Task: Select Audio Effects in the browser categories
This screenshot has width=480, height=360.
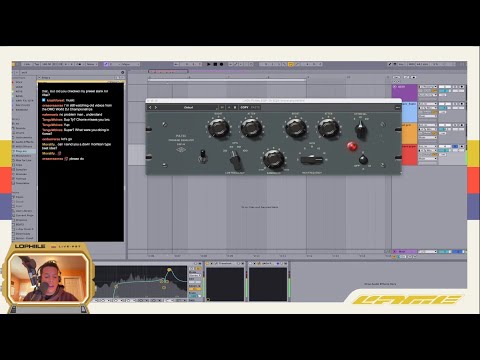Action: click(x=24, y=142)
